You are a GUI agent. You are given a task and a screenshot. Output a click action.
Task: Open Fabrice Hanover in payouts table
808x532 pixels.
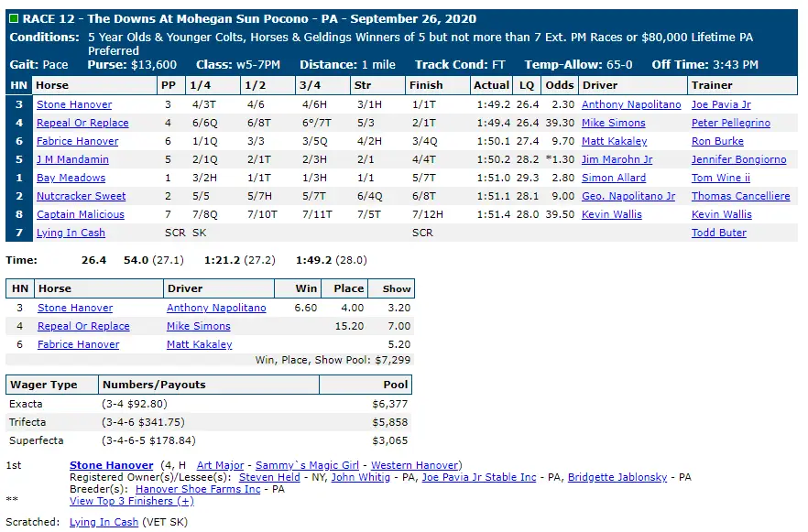[x=79, y=344]
